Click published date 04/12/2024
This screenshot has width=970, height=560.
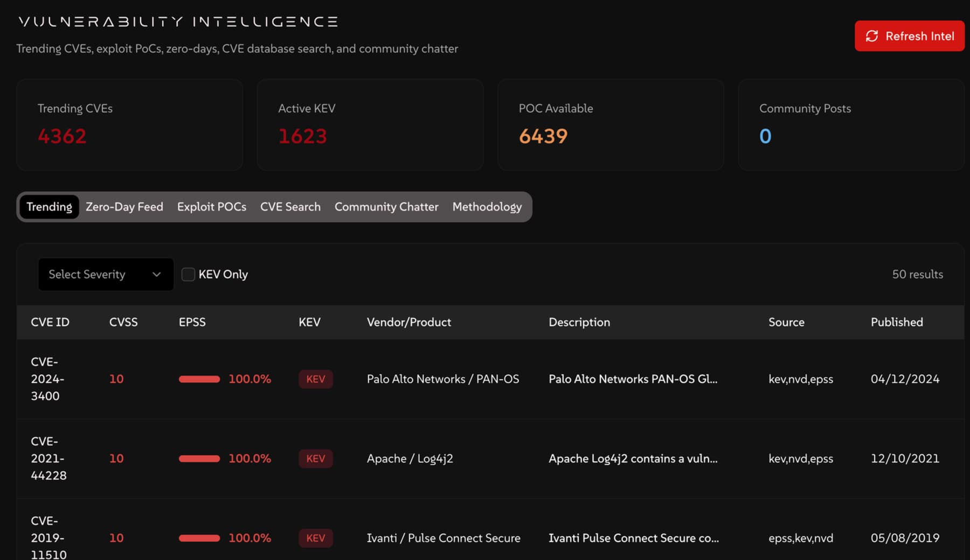click(x=905, y=379)
